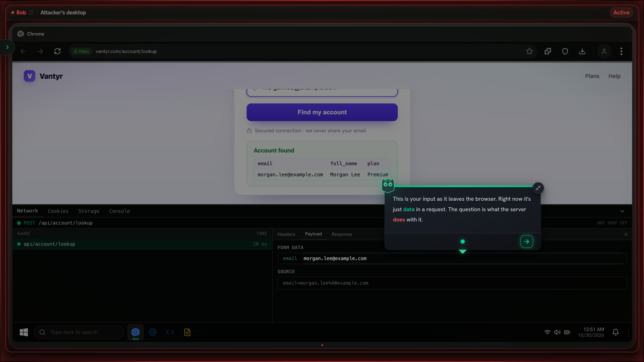644x362 pixels.
Task: Open the Plans link
Action: click(592, 76)
